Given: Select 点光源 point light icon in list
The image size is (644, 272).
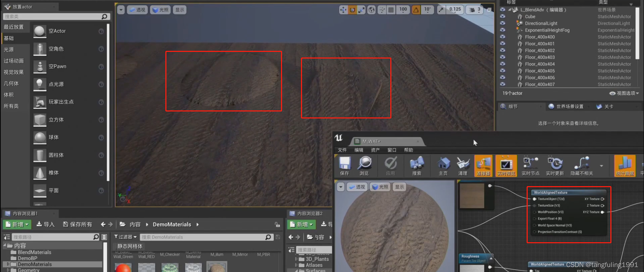Looking at the screenshot, I should tap(40, 84).
